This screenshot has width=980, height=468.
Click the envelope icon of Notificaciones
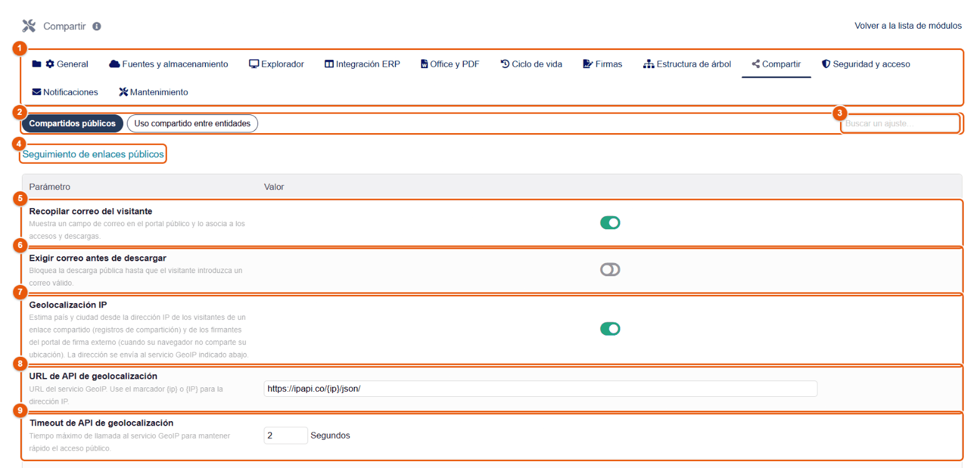(36, 92)
